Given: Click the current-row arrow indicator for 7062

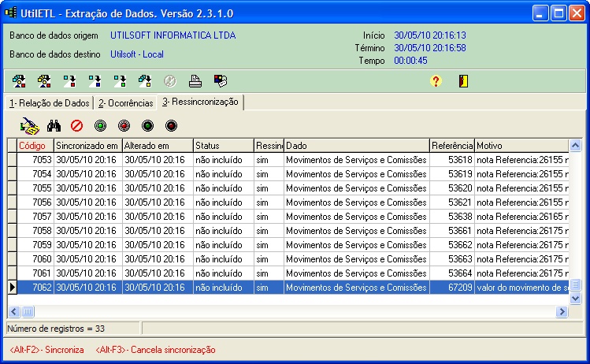Looking at the screenshot, I should pos(12,288).
